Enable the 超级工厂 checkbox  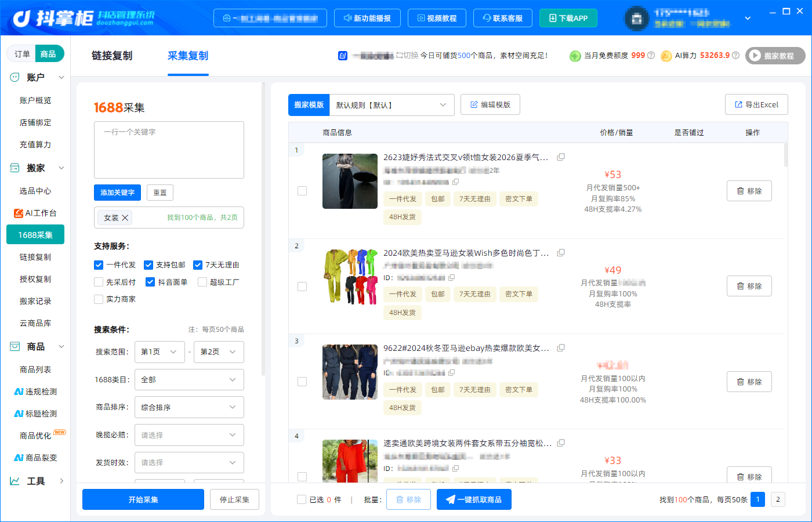(x=202, y=282)
